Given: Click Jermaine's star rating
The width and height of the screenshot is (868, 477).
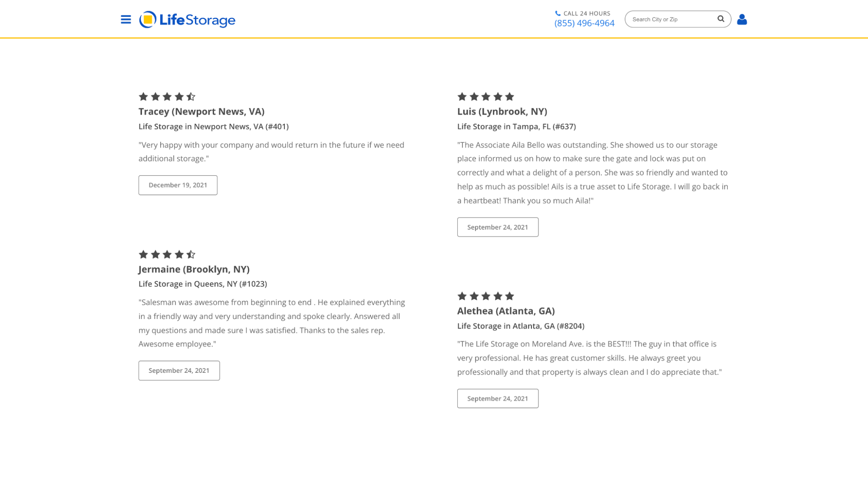Looking at the screenshot, I should [167, 254].
